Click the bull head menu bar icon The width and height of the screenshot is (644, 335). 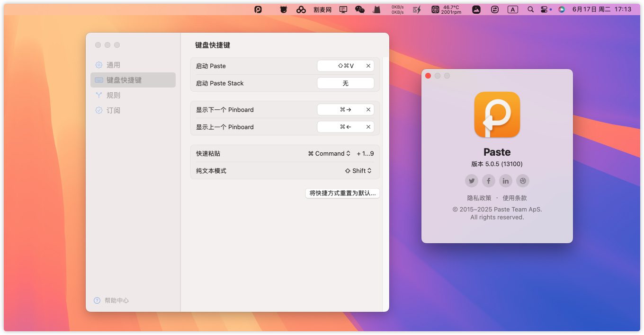[283, 9]
